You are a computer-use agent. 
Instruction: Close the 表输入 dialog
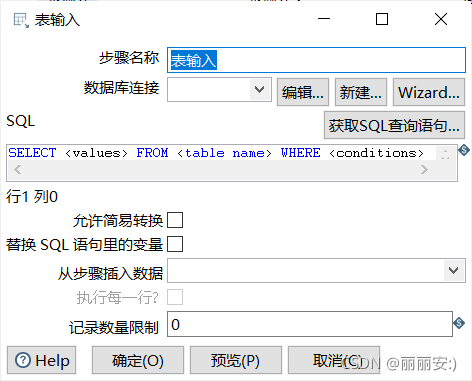point(441,19)
